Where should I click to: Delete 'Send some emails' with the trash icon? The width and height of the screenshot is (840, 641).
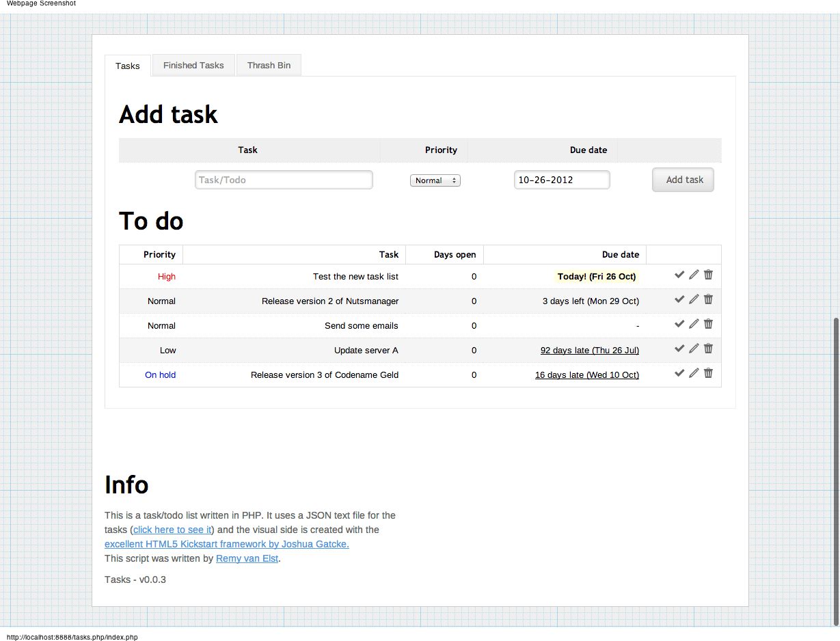tap(708, 324)
